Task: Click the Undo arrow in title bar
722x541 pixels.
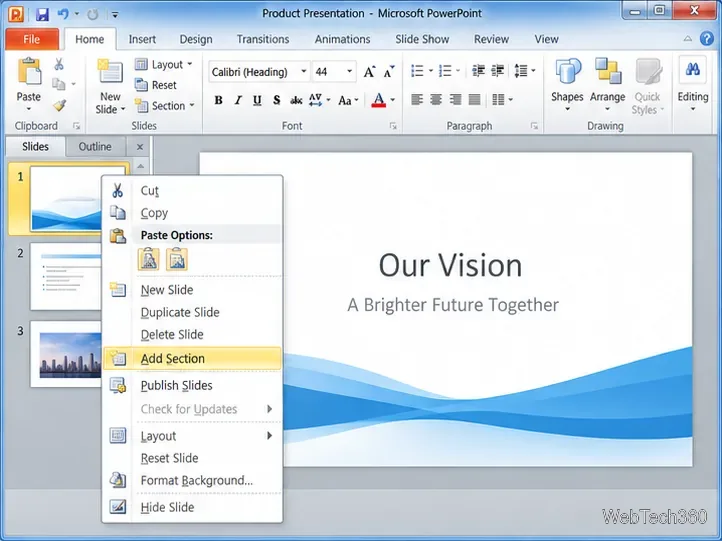Action: click(x=63, y=14)
